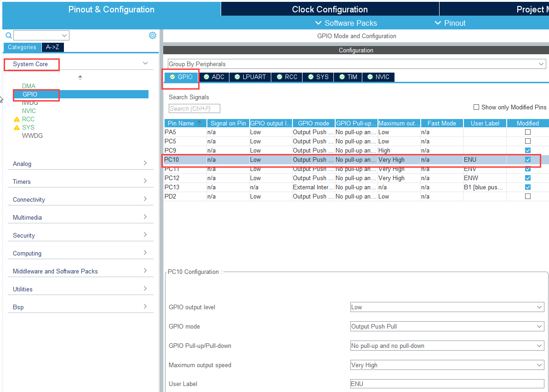Switch to the Clock Configuration tab
Screen dimensions: 549x392
pyautogui.click(x=330, y=9)
